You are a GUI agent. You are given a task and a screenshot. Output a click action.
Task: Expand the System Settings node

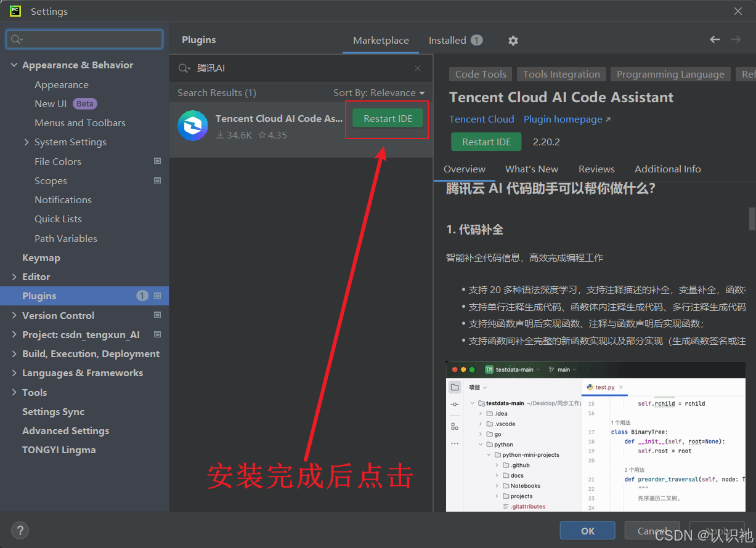coord(26,142)
